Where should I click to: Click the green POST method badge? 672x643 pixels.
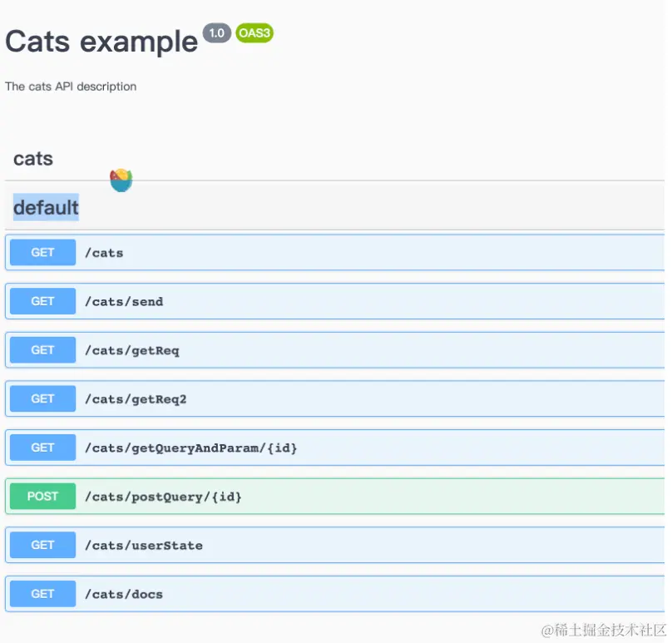pyautogui.click(x=42, y=497)
